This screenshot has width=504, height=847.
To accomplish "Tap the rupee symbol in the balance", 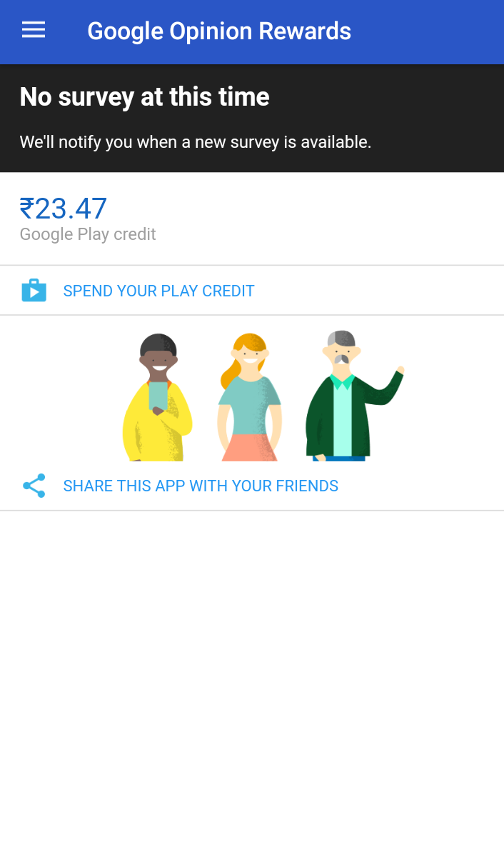I will pyautogui.click(x=27, y=208).
